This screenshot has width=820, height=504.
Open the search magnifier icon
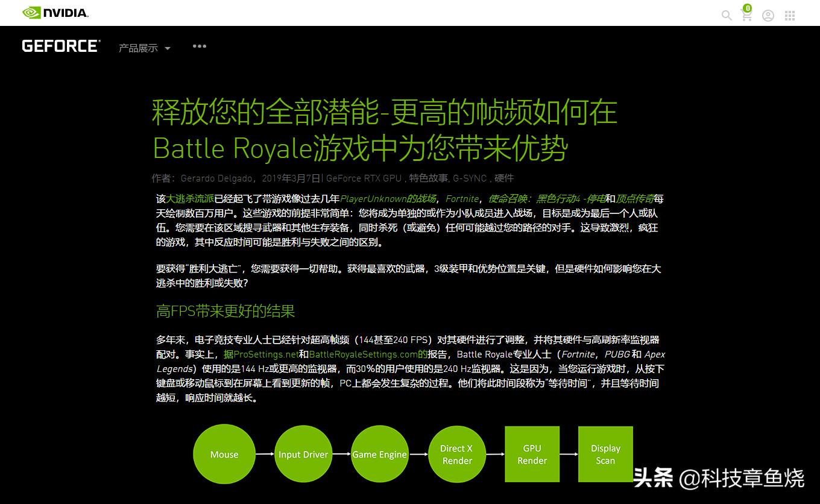(727, 15)
